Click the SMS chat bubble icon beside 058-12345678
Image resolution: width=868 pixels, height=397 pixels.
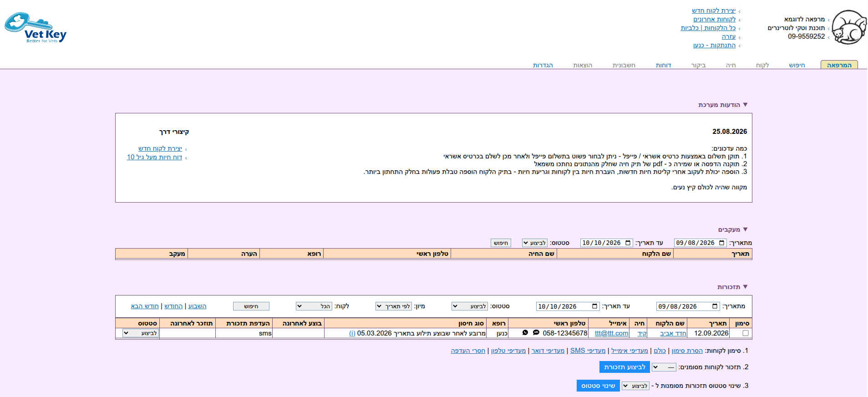tap(536, 333)
